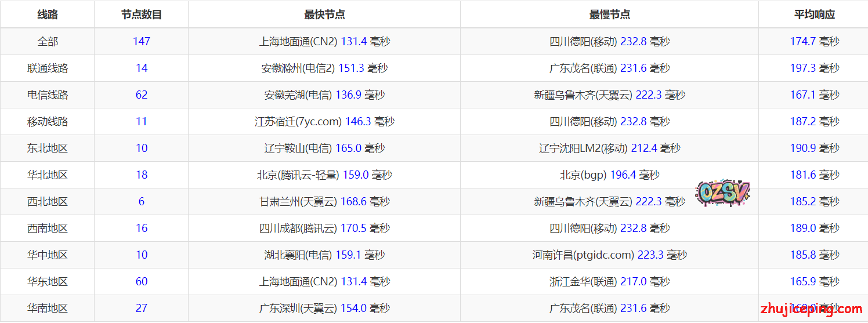Select the 江苏宿迁(7yc.com) fastest node cell
Viewport: 868px width, 323px height.
(x=324, y=121)
